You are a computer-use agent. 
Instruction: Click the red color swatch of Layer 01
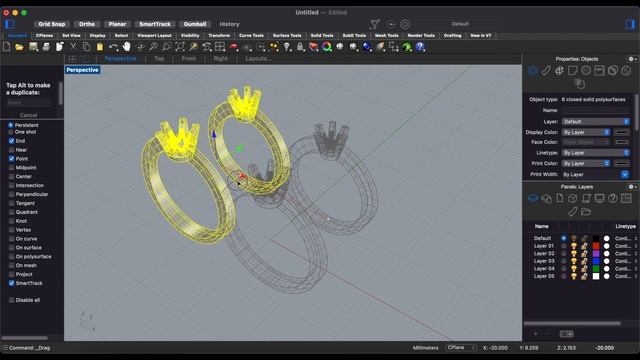click(x=596, y=246)
